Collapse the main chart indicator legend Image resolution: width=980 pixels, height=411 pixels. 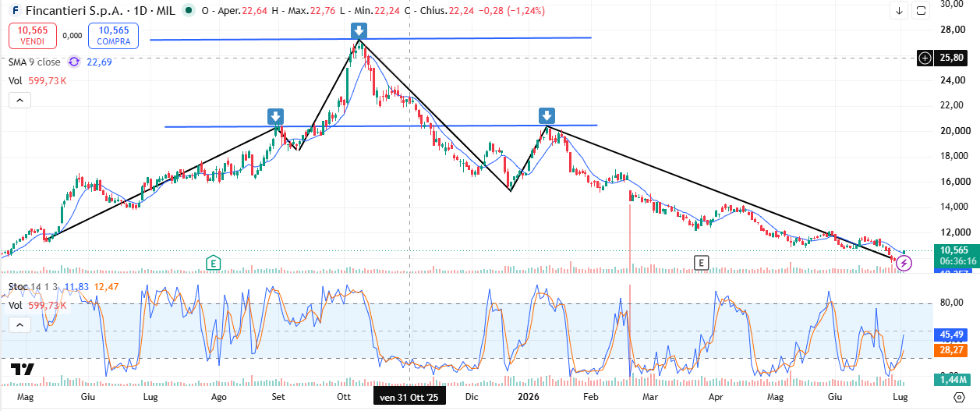pos(19,100)
